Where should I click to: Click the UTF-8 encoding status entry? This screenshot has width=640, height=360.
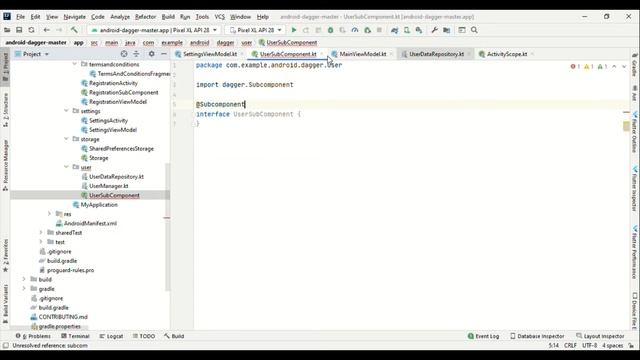click(x=589, y=346)
